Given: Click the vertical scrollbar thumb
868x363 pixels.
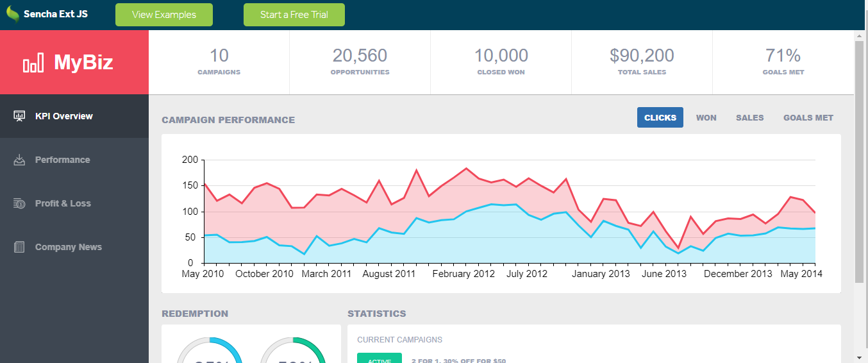Looking at the screenshot, I should [860, 163].
